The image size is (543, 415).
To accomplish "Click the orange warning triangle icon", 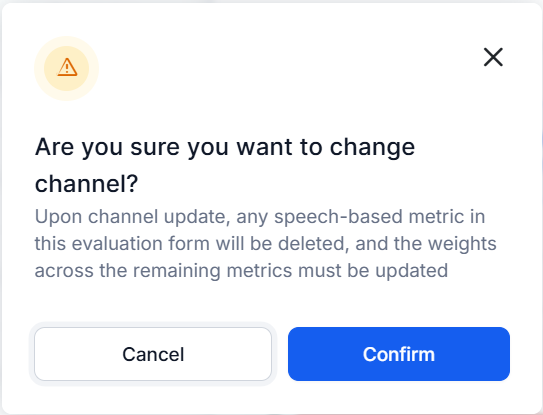I will 67,67.
